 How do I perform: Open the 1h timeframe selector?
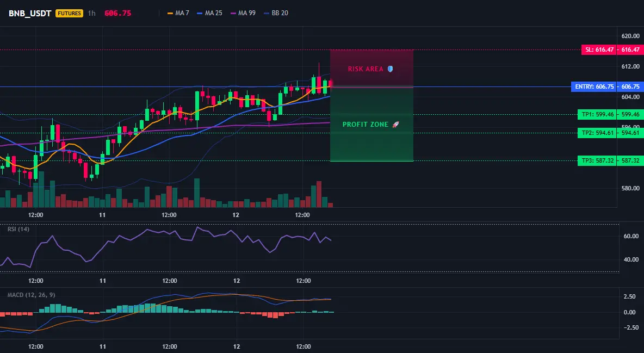pos(91,13)
